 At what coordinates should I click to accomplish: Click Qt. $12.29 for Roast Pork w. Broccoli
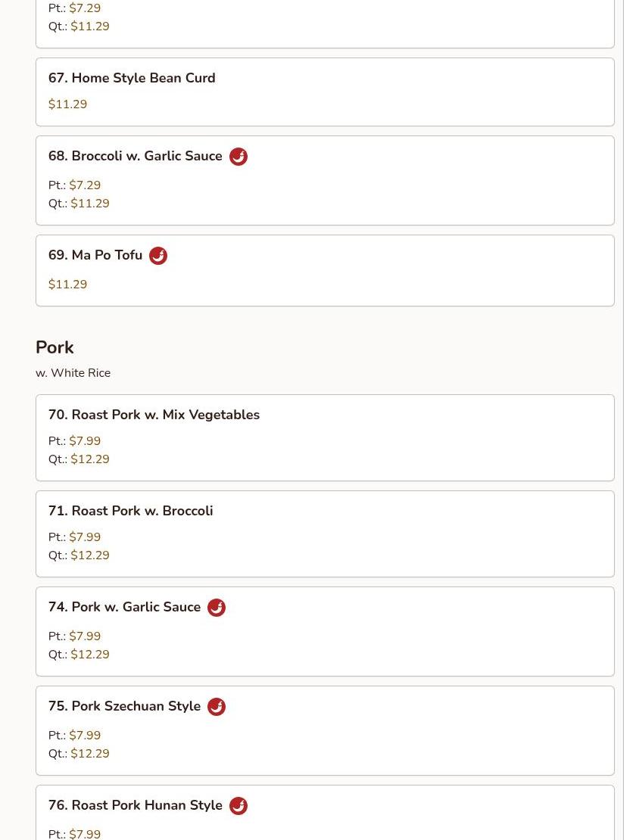tap(89, 555)
